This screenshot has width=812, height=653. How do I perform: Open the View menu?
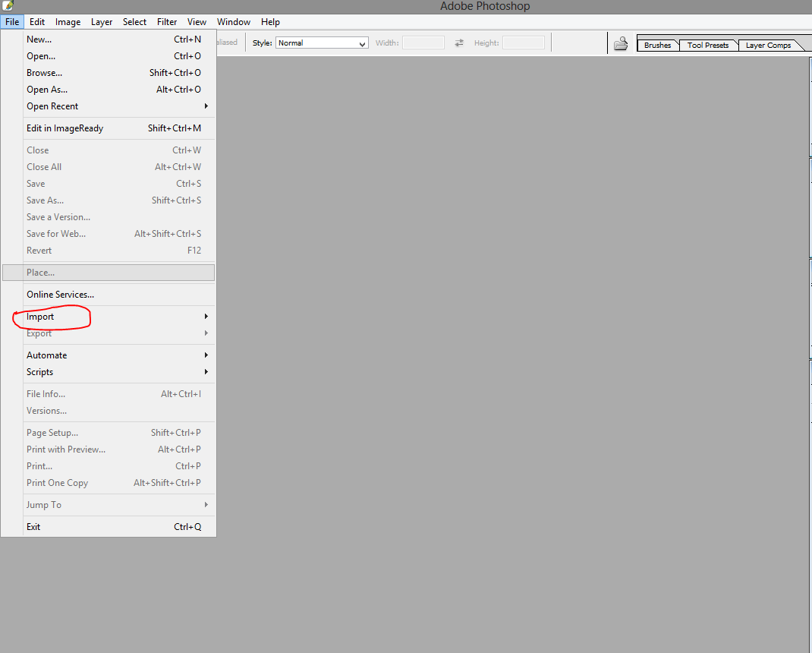pos(197,22)
